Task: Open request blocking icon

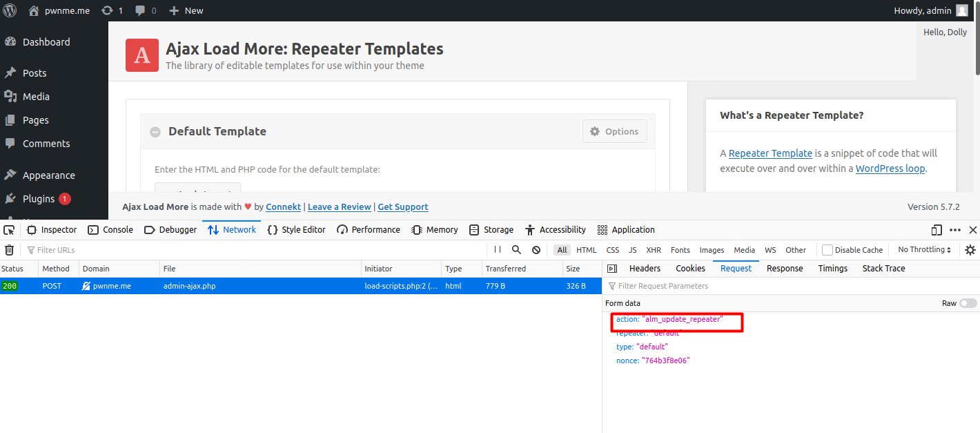Action: click(x=536, y=250)
